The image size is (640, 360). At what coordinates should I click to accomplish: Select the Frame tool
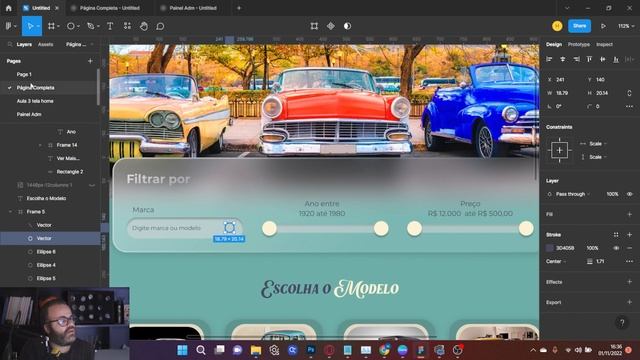(x=51, y=26)
